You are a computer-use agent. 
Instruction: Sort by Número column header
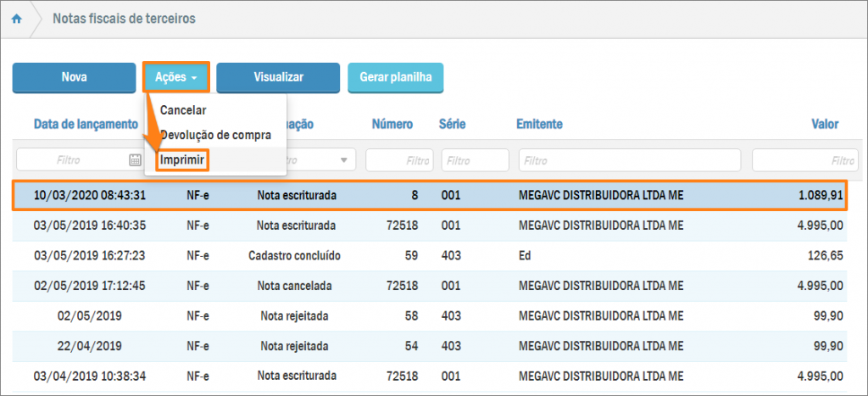392,125
